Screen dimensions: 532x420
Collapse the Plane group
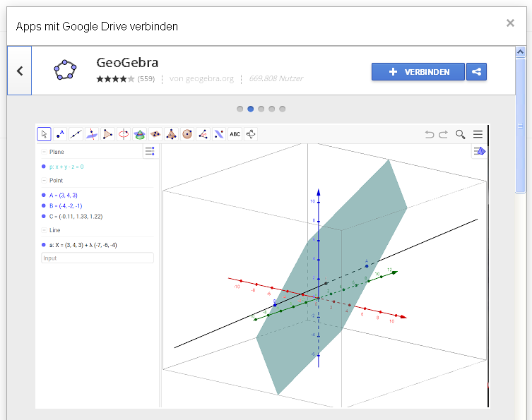(44, 152)
